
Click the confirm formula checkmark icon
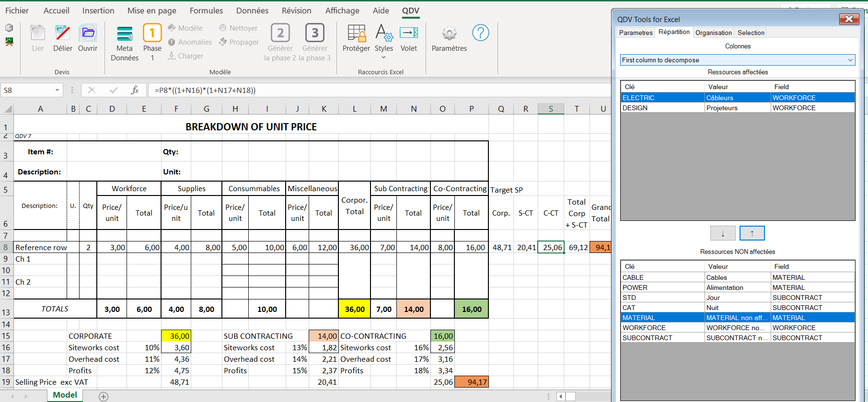pyautogui.click(x=114, y=90)
